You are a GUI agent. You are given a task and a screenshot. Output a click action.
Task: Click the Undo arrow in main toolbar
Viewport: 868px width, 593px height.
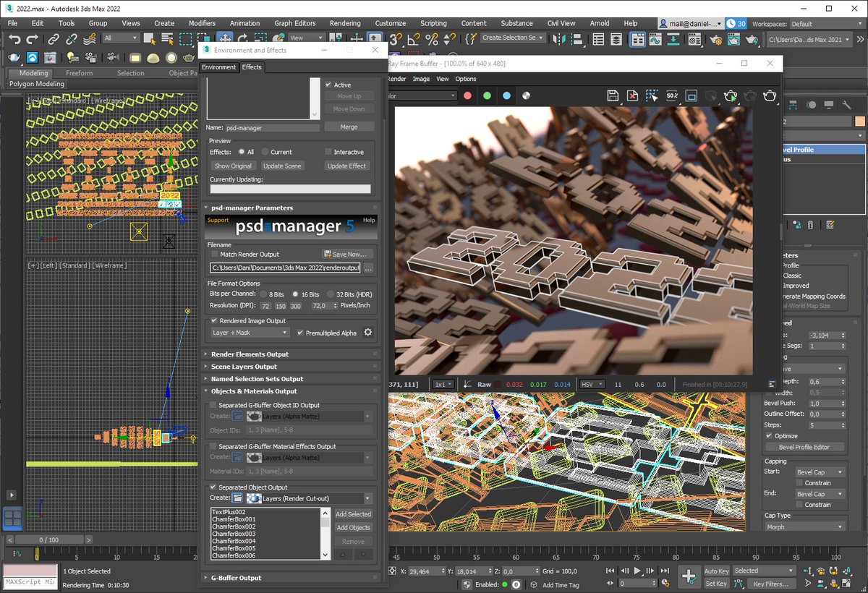14,38
